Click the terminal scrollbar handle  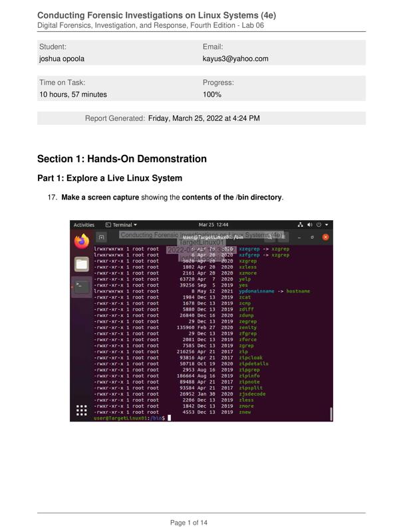point(331,414)
